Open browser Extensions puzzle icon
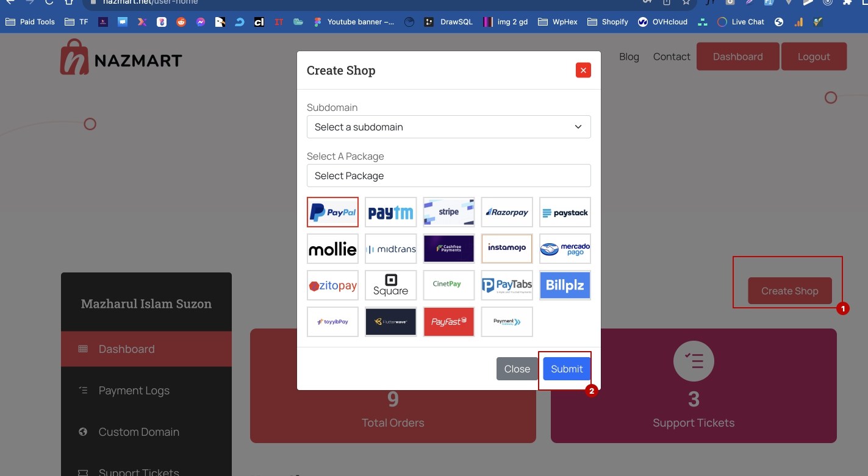Image resolution: width=868 pixels, height=476 pixels. 847,2
